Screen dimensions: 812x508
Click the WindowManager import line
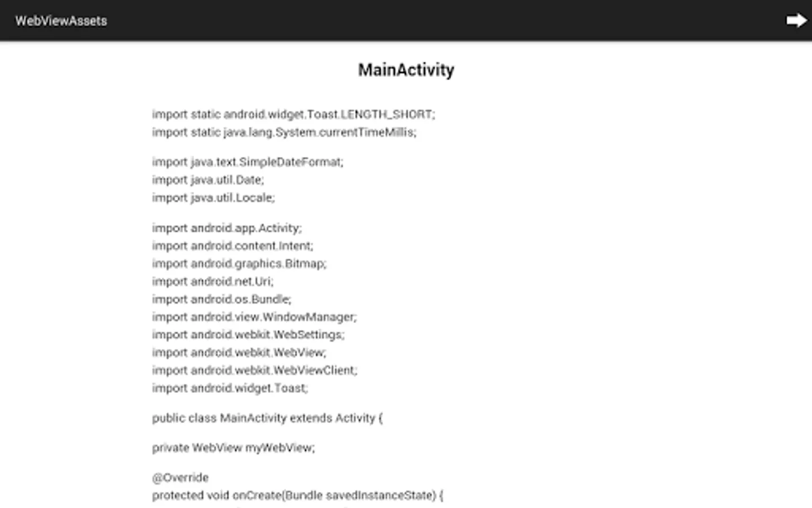click(x=254, y=317)
